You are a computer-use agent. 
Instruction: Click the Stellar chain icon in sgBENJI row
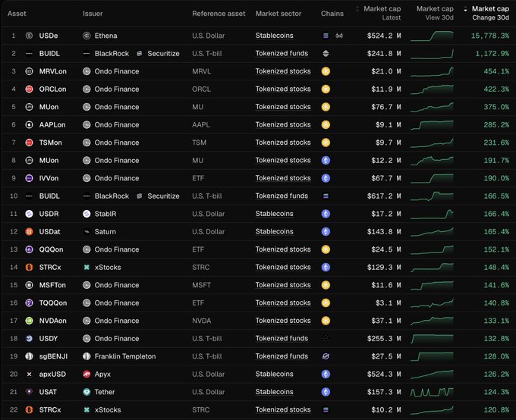pyautogui.click(x=326, y=356)
